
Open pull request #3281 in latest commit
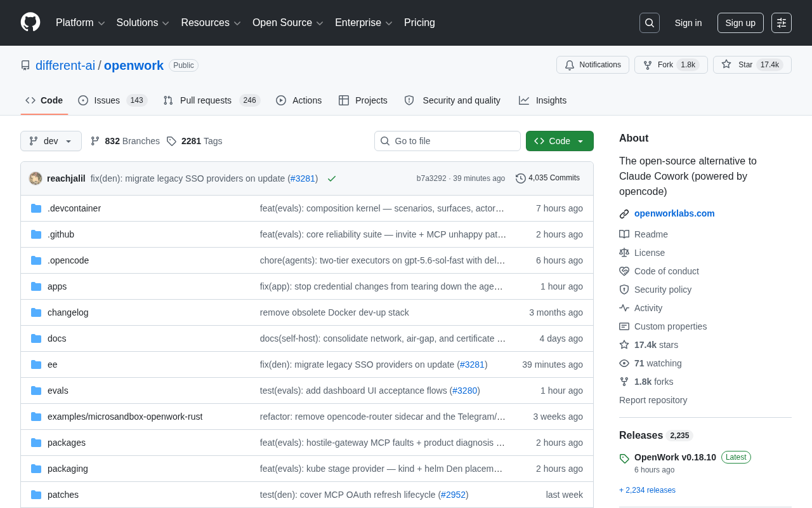click(x=303, y=178)
